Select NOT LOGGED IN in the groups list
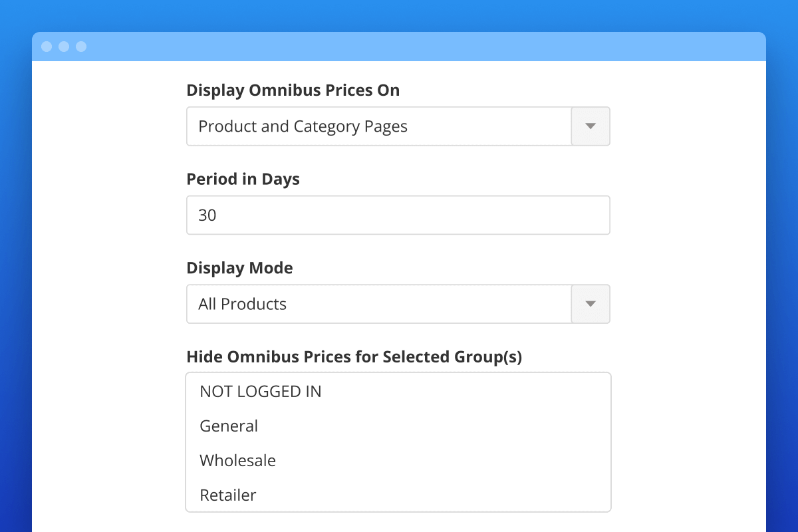The height and width of the screenshot is (532, 798). [260, 392]
